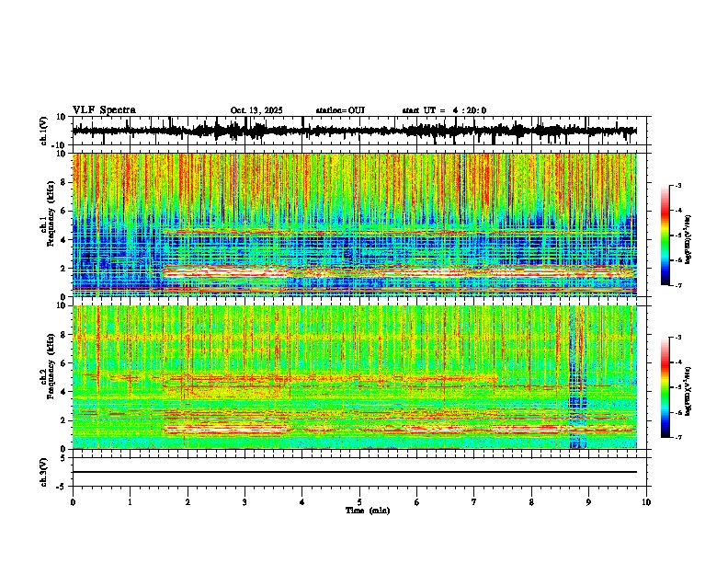Click the time axis tick label "6"
Viewport: 728px width, 563px height.
coord(417,502)
